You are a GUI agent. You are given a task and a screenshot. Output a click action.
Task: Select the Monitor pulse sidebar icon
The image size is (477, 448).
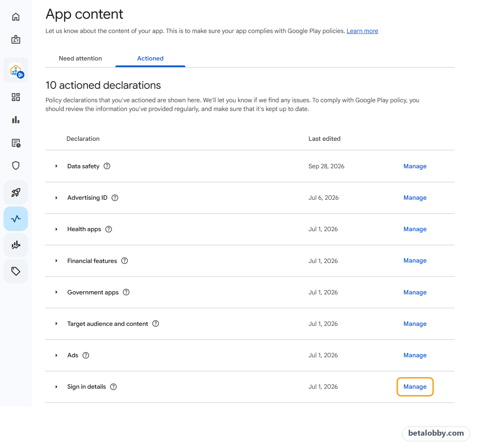(x=16, y=219)
